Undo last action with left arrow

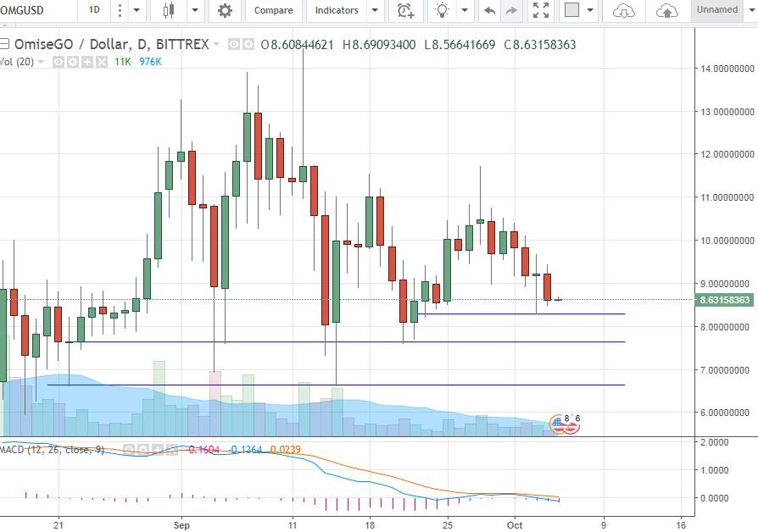(x=490, y=10)
